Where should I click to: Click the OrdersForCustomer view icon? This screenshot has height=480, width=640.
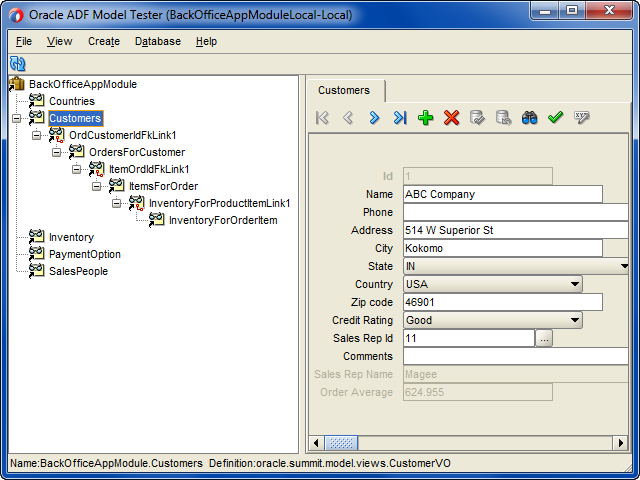[x=76, y=152]
